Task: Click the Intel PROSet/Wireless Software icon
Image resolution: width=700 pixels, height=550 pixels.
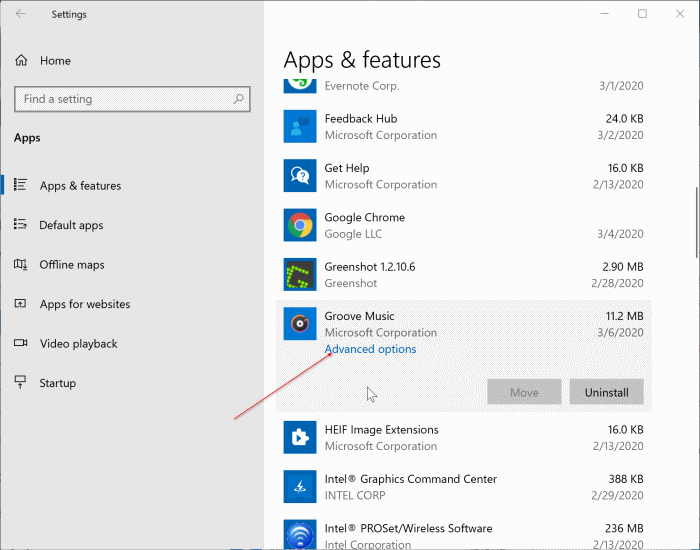Action: (300, 534)
